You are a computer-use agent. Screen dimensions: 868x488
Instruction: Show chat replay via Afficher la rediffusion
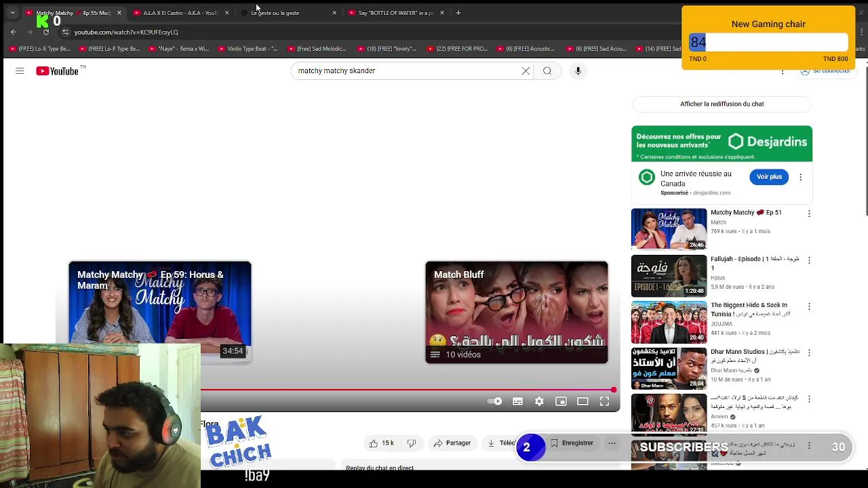(722, 104)
